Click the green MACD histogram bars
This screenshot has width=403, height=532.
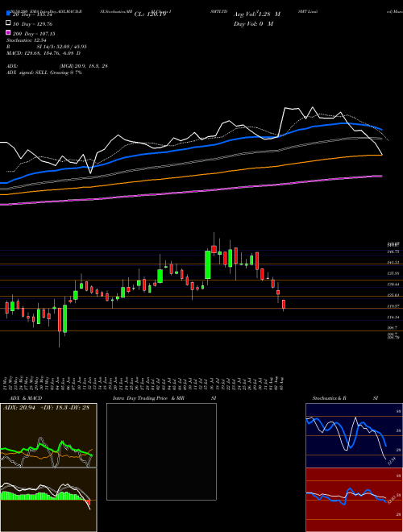pyautogui.click(x=41, y=496)
